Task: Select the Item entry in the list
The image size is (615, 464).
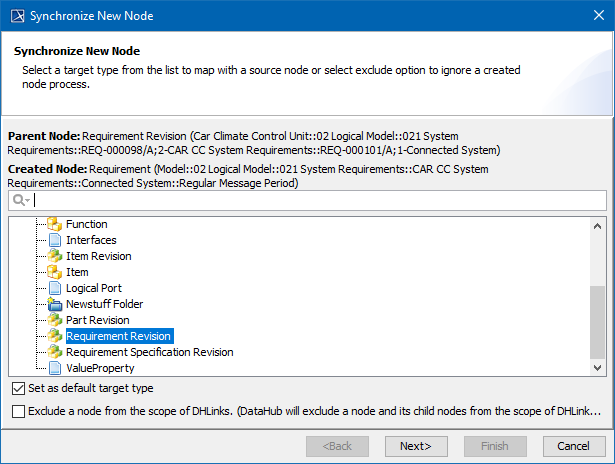Action: click(x=77, y=272)
